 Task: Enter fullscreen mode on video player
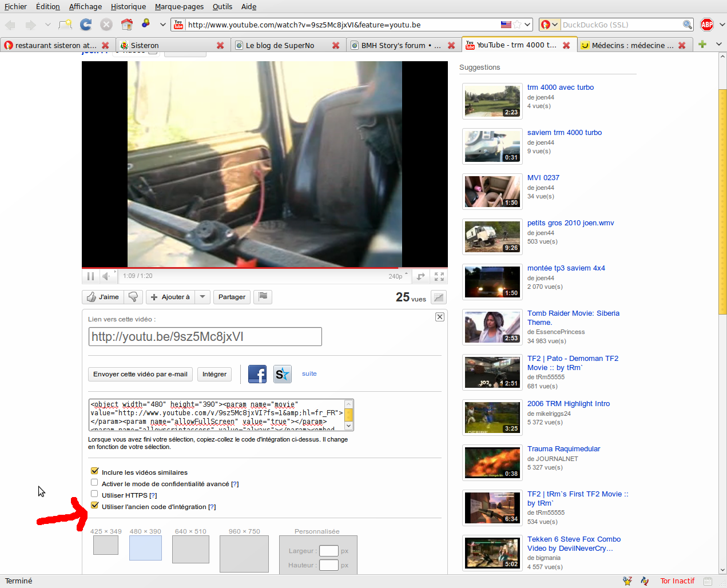point(439,276)
